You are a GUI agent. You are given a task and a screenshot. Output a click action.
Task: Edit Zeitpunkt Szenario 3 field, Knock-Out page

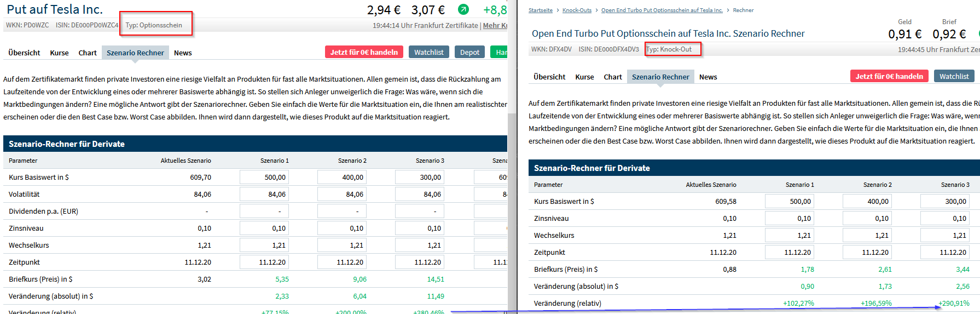944,252
